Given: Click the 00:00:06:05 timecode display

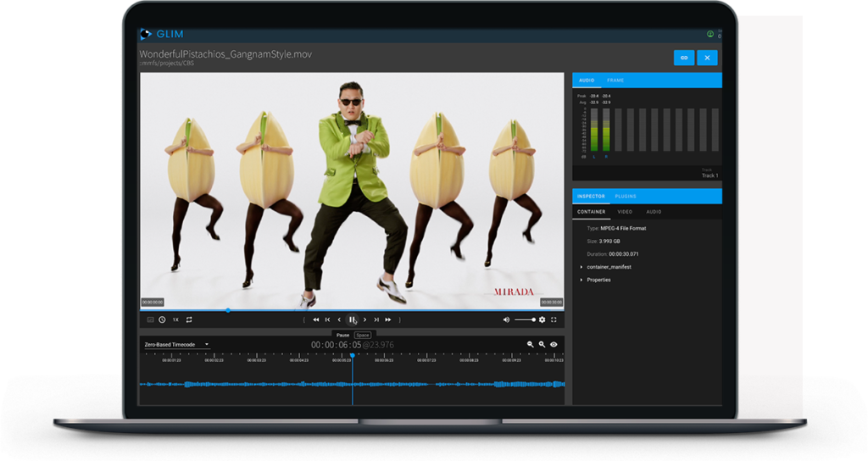Looking at the screenshot, I should click(x=336, y=345).
